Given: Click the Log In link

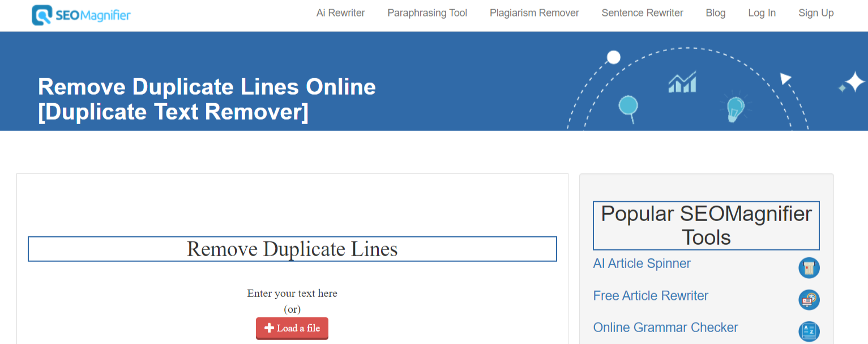Looking at the screenshot, I should point(762,13).
